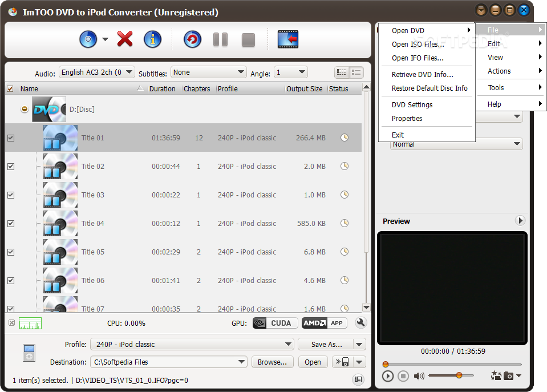Click the Title 01 disc thumbnail
Image resolution: width=547 pixels, height=392 pixels.
point(60,138)
